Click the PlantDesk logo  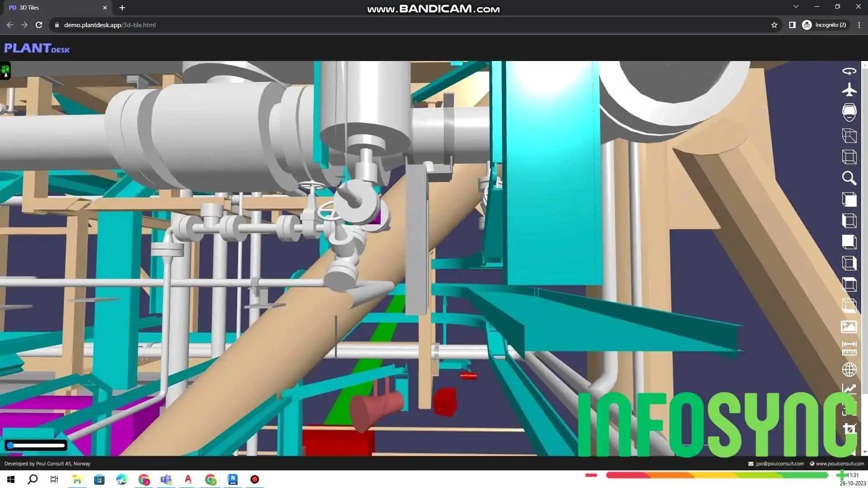point(37,48)
